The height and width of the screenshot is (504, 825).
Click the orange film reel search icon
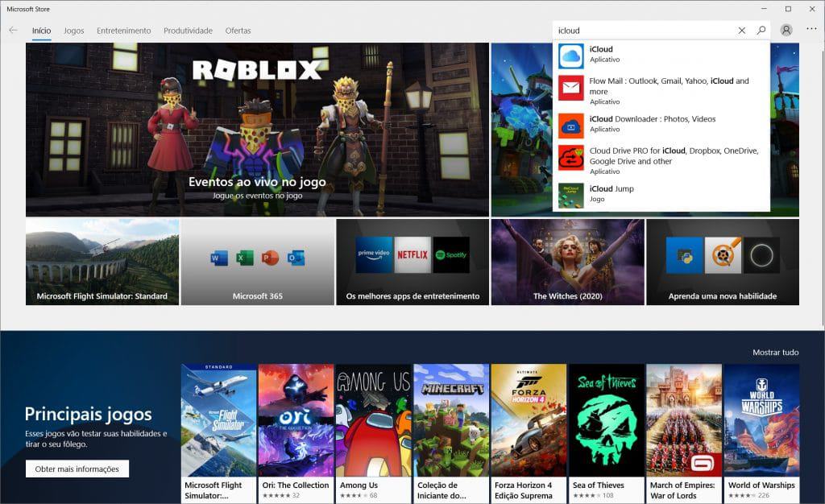(723, 255)
